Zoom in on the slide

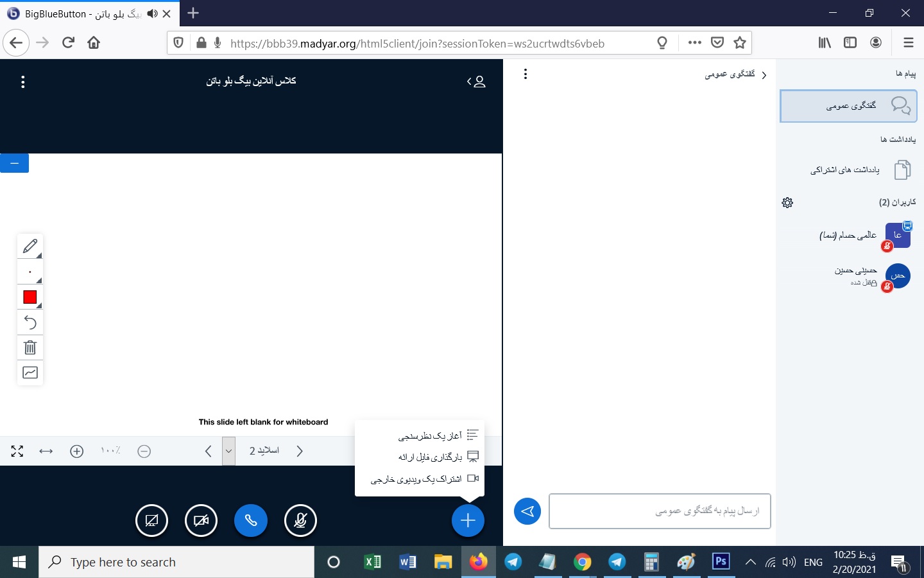point(77,451)
